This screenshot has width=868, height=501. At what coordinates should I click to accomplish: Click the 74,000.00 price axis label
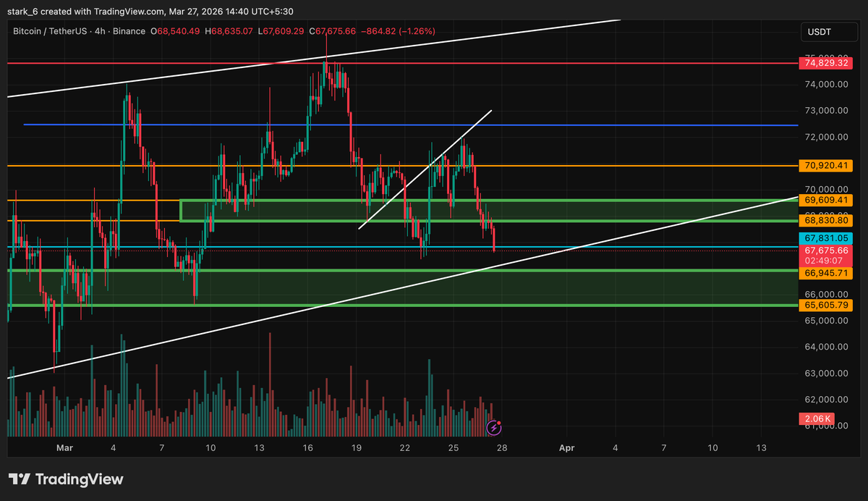(826, 84)
